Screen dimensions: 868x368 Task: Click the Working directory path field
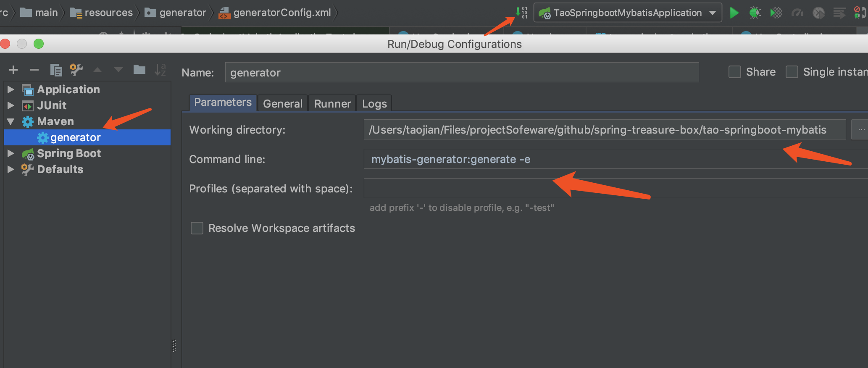tap(605, 130)
